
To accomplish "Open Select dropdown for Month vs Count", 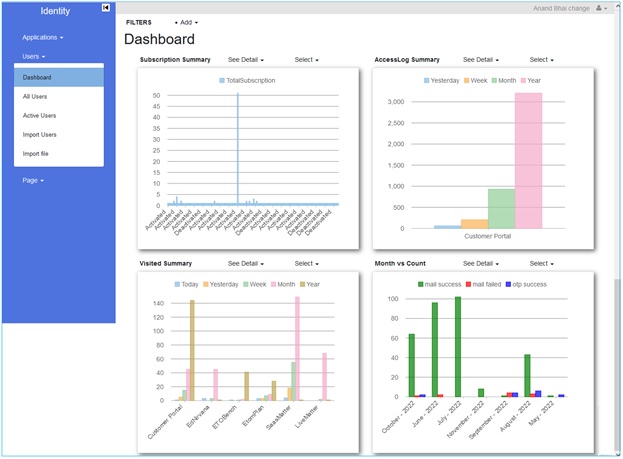I will pyautogui.click(x=543, y=264).
